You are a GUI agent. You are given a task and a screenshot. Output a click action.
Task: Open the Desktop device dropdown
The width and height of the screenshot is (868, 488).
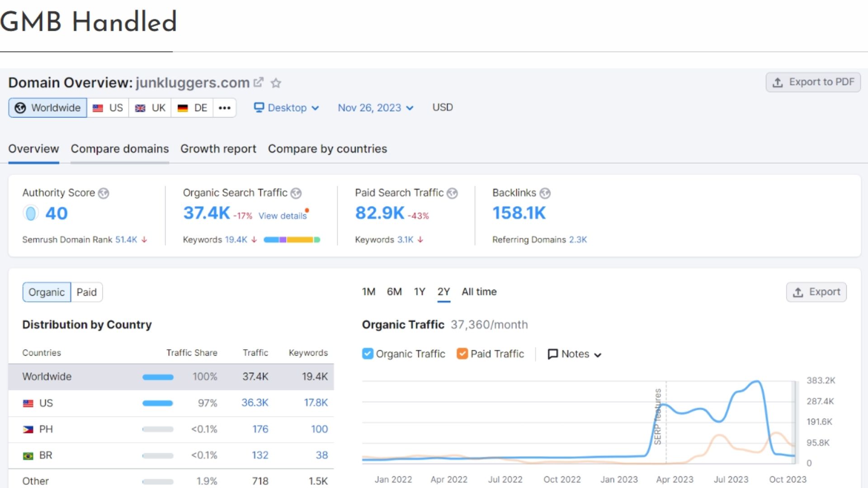pos(286,108)
